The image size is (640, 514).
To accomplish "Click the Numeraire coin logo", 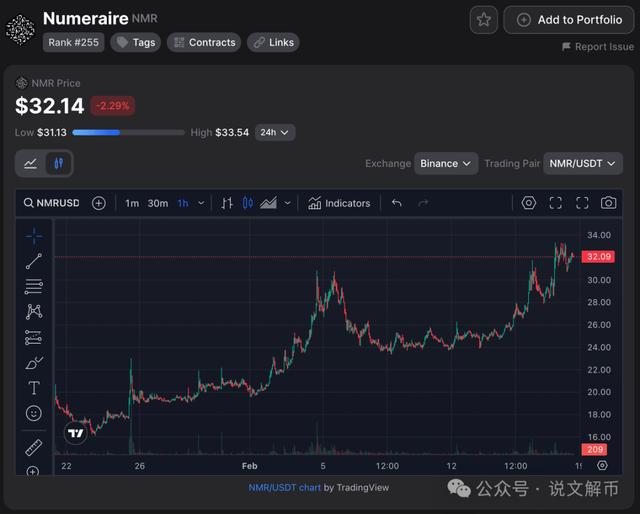I will click(x=20, y=29).
